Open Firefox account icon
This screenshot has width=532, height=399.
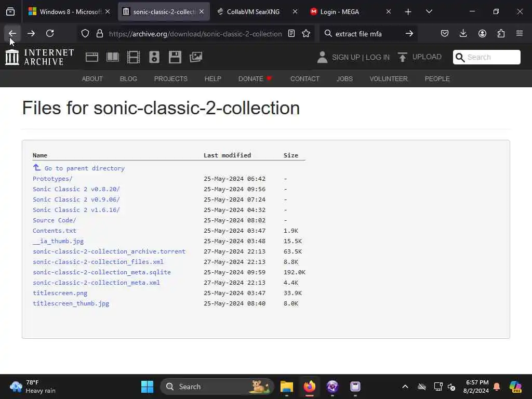(x=482, y=33)
